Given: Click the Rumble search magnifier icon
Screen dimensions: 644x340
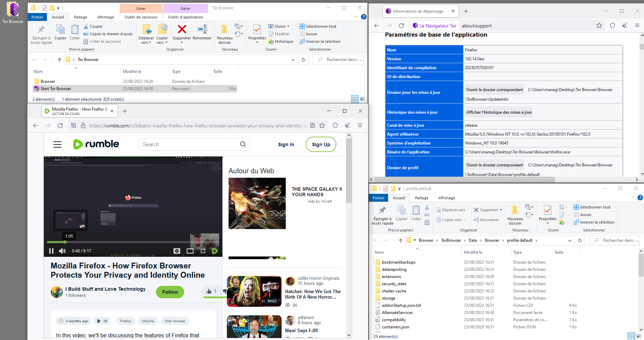Looking at the screenshot, I should (243, 144).
